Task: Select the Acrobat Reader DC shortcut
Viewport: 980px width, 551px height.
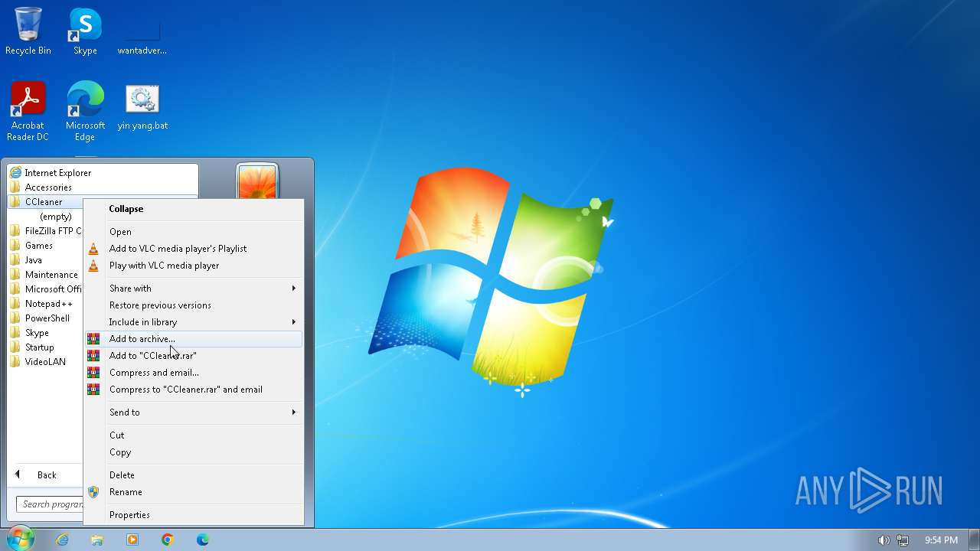Action: 28,112
